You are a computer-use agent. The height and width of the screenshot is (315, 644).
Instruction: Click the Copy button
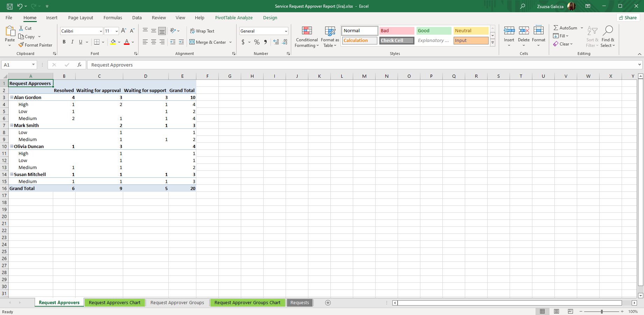27,36
